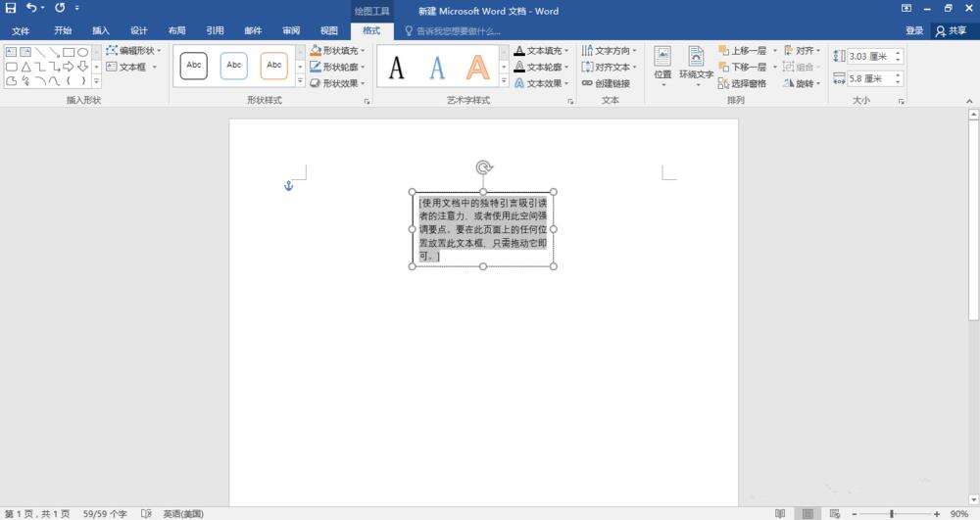Switch to the 插入 Insert tab
980x520 pixels.
pos(101,30)
